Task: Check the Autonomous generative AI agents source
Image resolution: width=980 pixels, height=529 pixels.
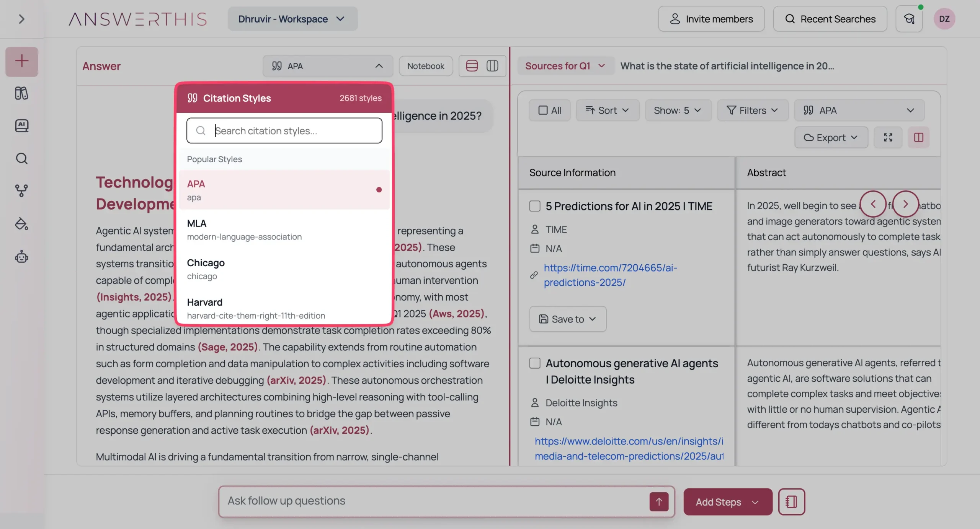Action: pos(534,363)
